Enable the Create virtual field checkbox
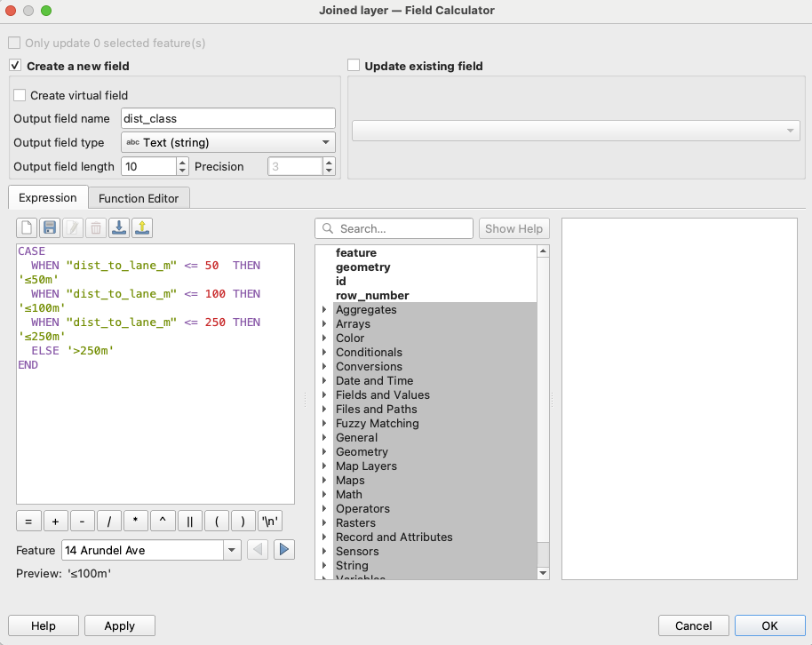The height and width of the screenshot is (645, 812). click(x=20, y=95)
